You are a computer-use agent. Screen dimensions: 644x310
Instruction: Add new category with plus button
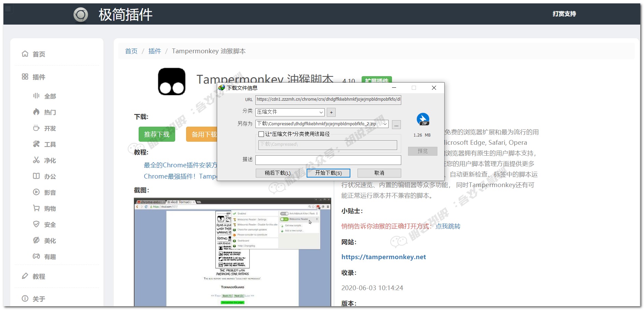(331, 112)
